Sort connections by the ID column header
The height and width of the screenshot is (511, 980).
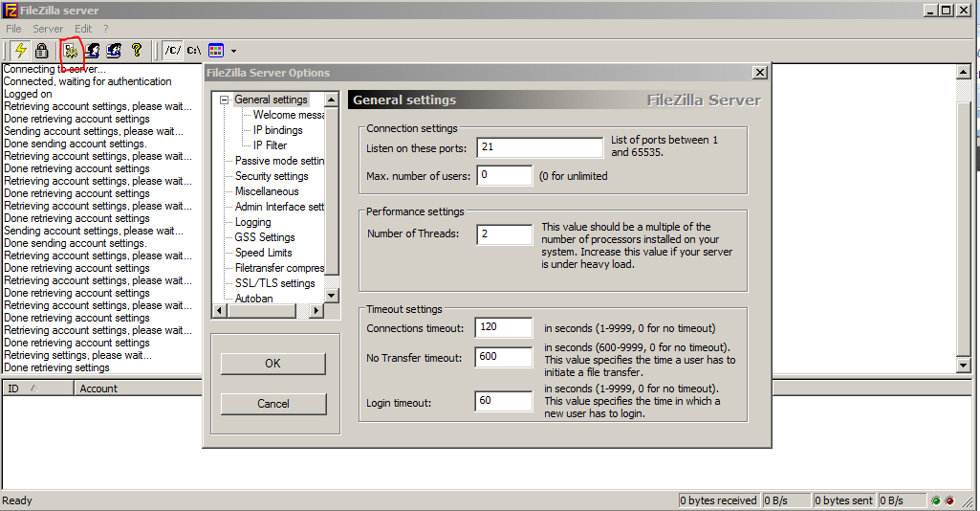point(37,389)
